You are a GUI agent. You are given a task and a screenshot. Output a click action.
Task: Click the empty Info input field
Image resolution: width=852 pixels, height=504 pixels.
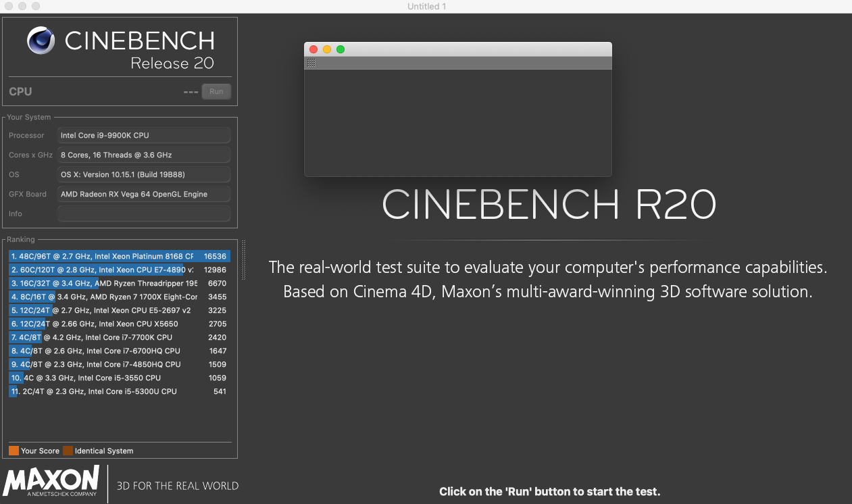click(x=144, y=213)
